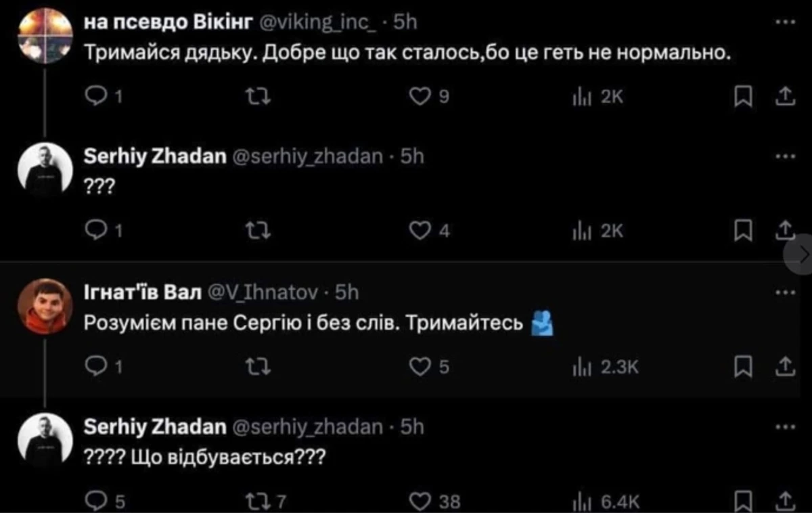Bookmark "Що відбувається" tweet by Zhadan
Viewport: 812px width, 513px height.
pos(743,501)
